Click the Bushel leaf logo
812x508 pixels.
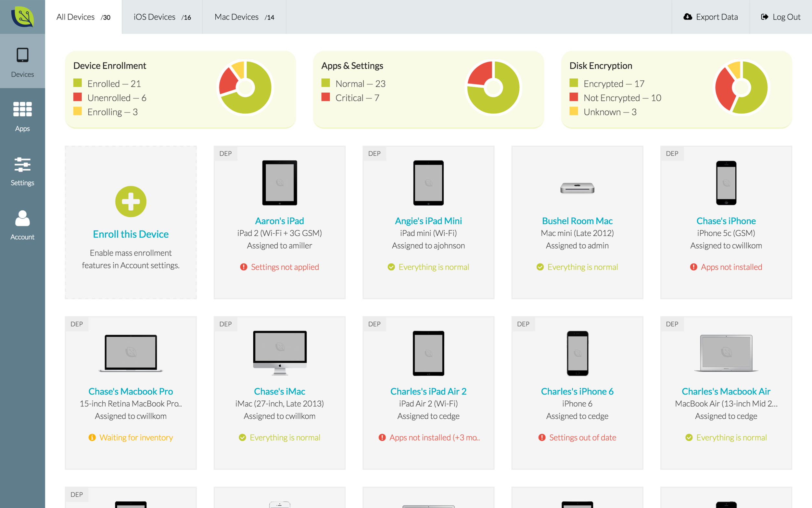point(22,17)
